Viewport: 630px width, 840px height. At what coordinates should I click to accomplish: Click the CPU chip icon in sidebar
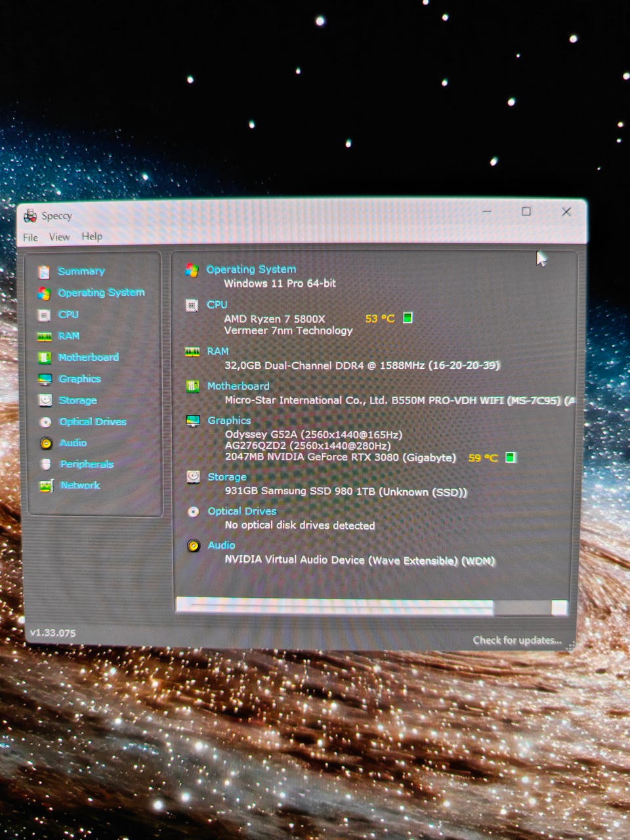point(44,315)
